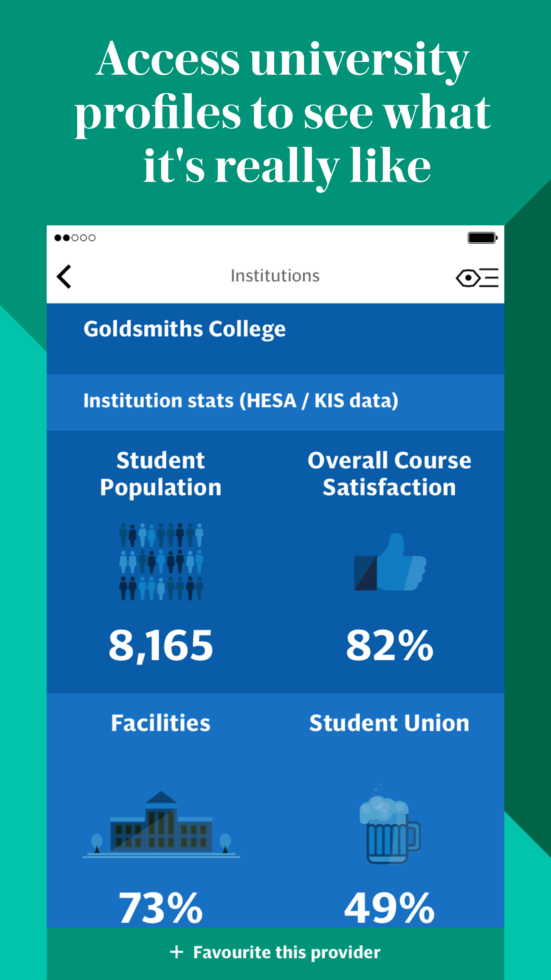The image size is (551, 980).
Task: Tap the student population crowd icon
Action: pyautogui.click(x=161, y=561)
